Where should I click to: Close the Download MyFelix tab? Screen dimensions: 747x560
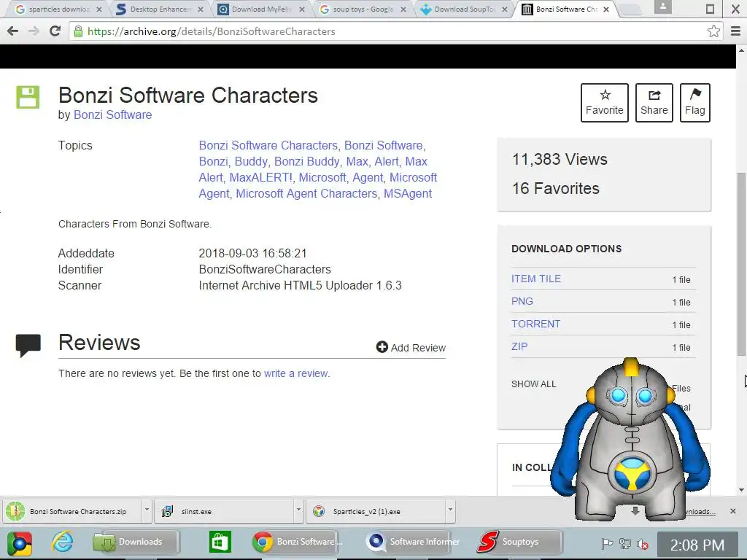(x=301, y=9)
